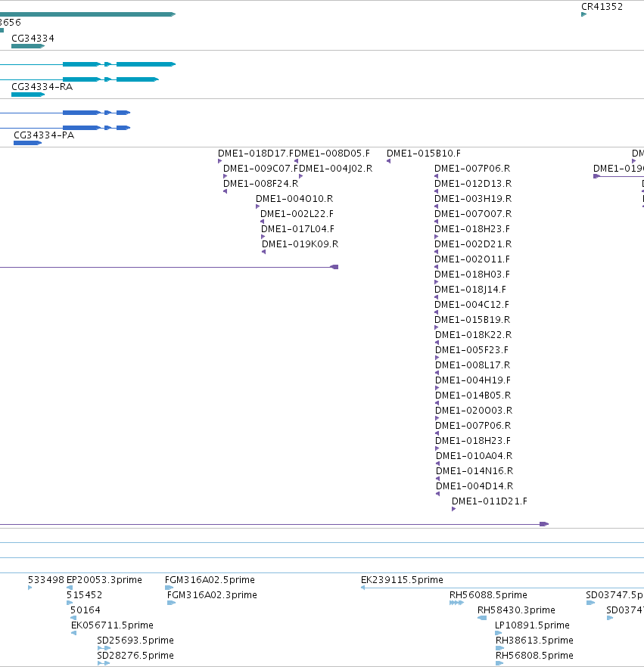Select the DME1-004J02.R feature label
This screenshot has height=667, width=644.
(335, 169)
